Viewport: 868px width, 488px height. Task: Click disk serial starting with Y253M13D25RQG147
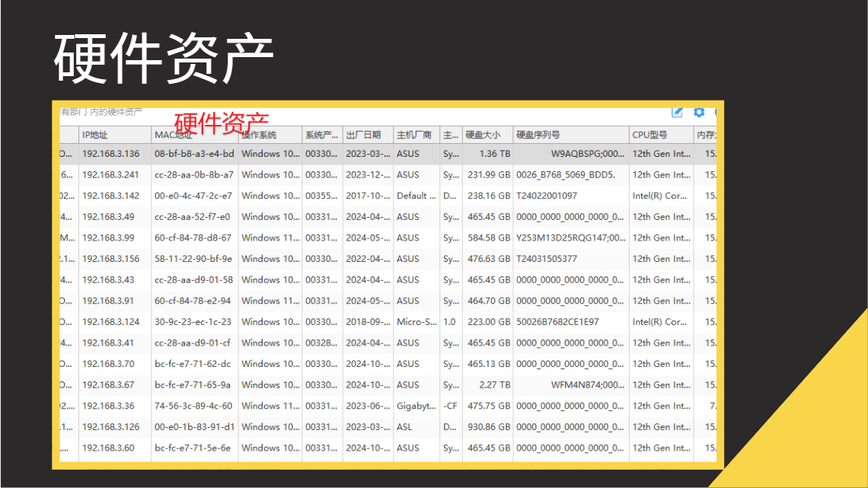[571, 238]
